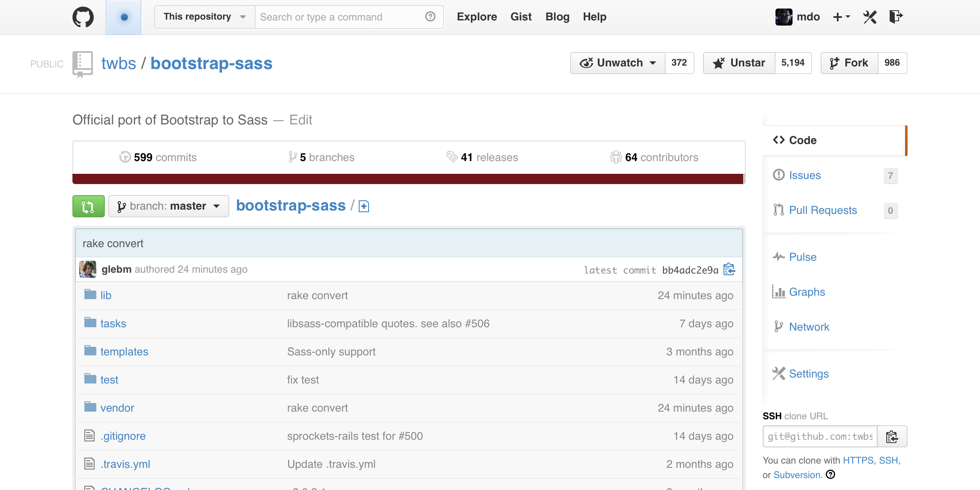Click green compare and review button
980x490 pixels.
(88, 207)
